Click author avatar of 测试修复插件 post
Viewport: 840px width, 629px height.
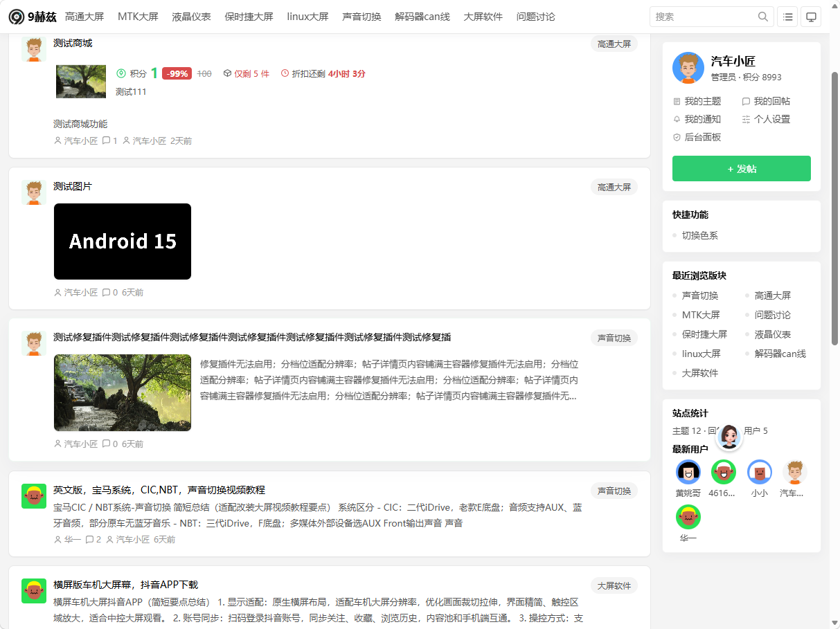point(34,343)
